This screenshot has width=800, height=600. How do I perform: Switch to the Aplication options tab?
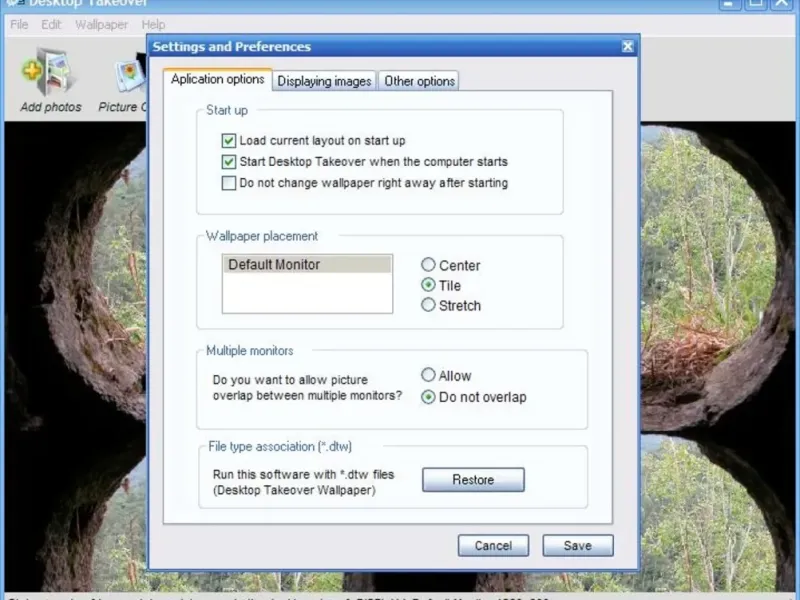218,80
